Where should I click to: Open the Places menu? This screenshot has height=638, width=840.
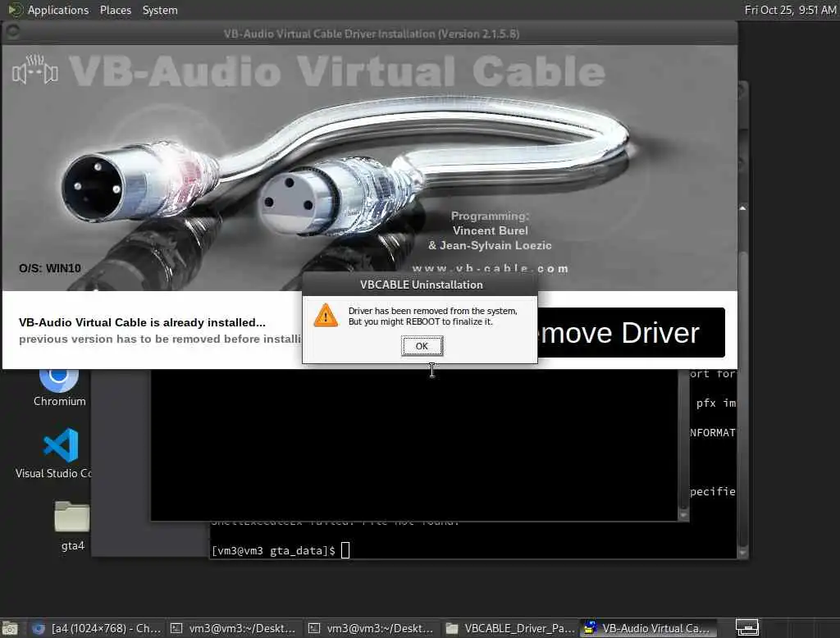[115, 10]
